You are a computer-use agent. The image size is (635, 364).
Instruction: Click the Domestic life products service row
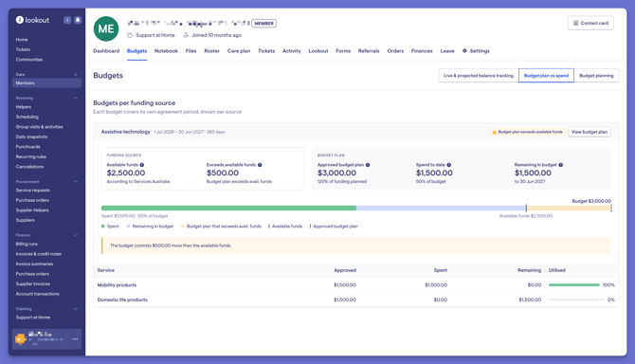356,300
